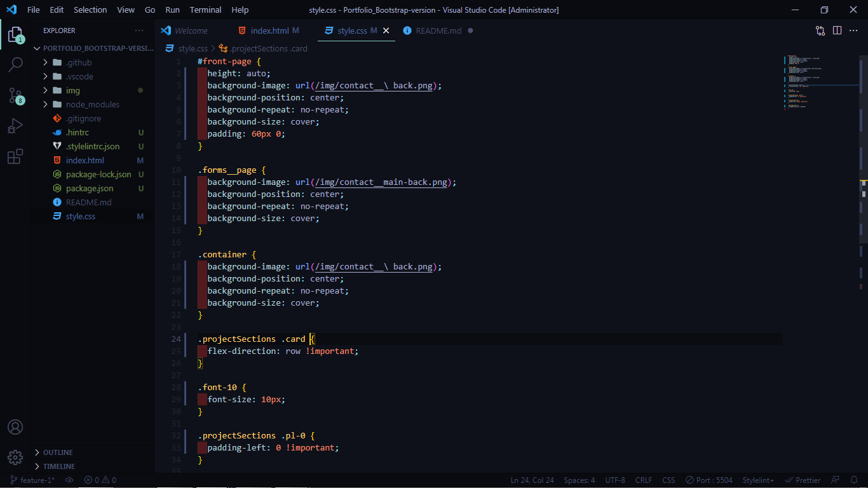Open the Selection menu
The height and width of the screenshot is (488, 868).
point(90,10)
